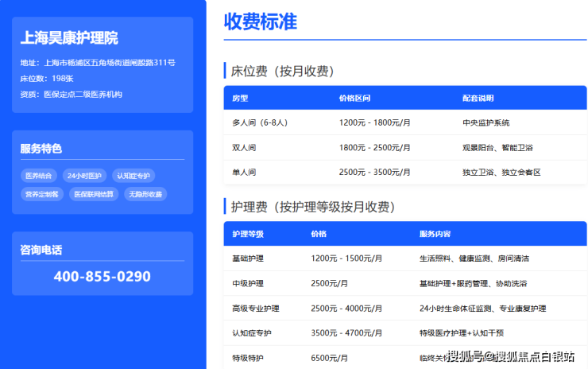Select the 特级特护 row label

tap(248, 358)
